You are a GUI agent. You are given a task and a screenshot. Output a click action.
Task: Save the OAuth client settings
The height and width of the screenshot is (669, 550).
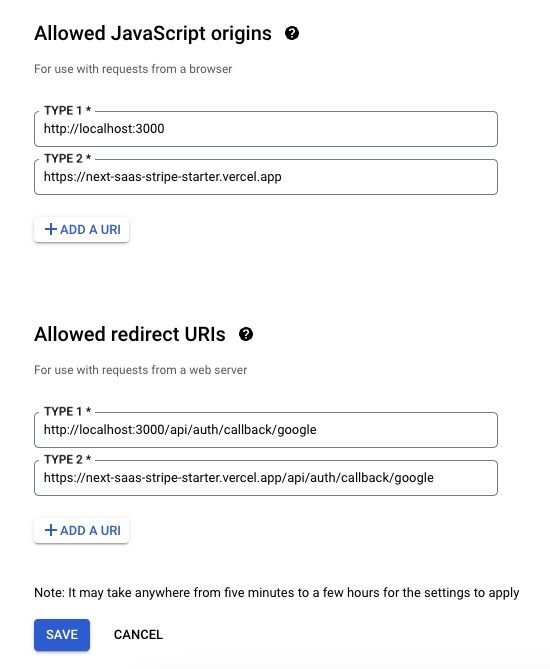pyautogui.click(x=62, y=635)
